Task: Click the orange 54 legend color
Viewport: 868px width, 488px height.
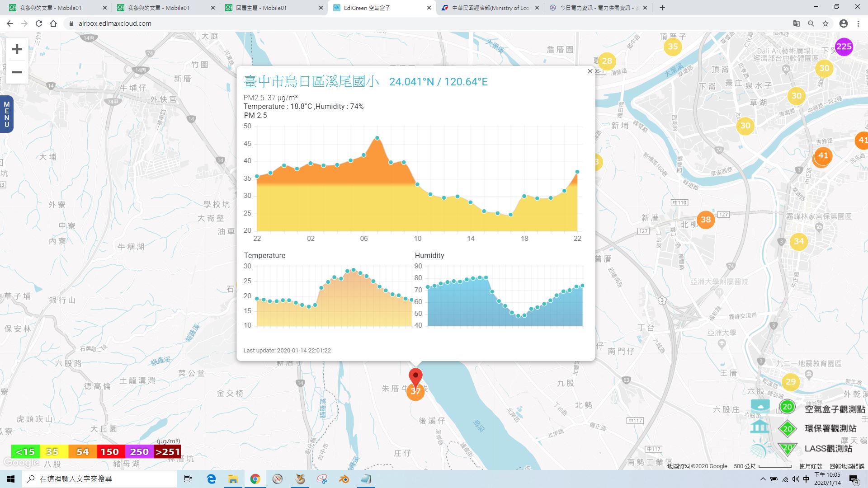Action: pyautogui.click(x=82, y=452)
